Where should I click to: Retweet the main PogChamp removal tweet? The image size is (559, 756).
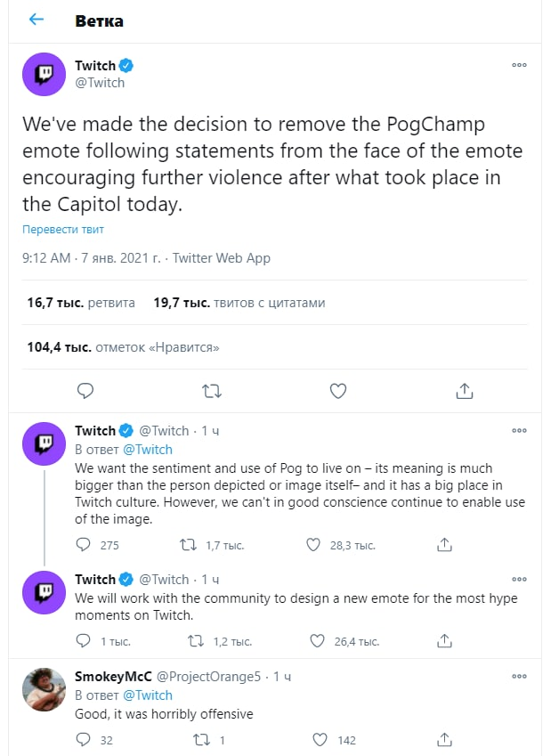point(212,390)
